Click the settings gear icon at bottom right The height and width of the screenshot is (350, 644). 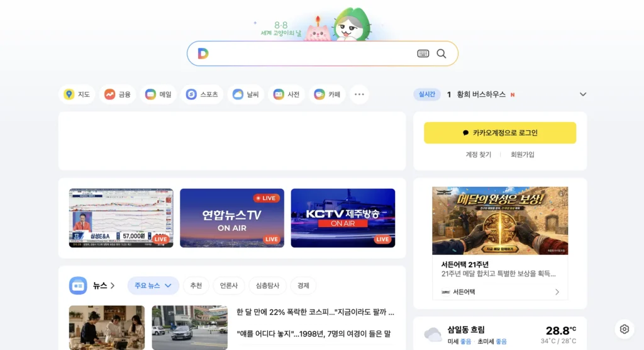point(625,329)
